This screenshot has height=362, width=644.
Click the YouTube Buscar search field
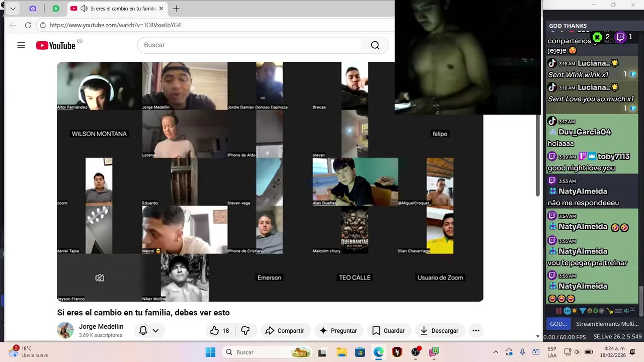[x=250, y=45]
